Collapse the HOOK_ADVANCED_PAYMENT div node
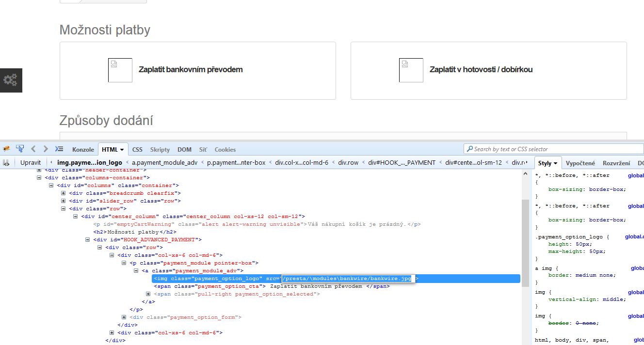 pyautogui.click(x=88, y=240)
